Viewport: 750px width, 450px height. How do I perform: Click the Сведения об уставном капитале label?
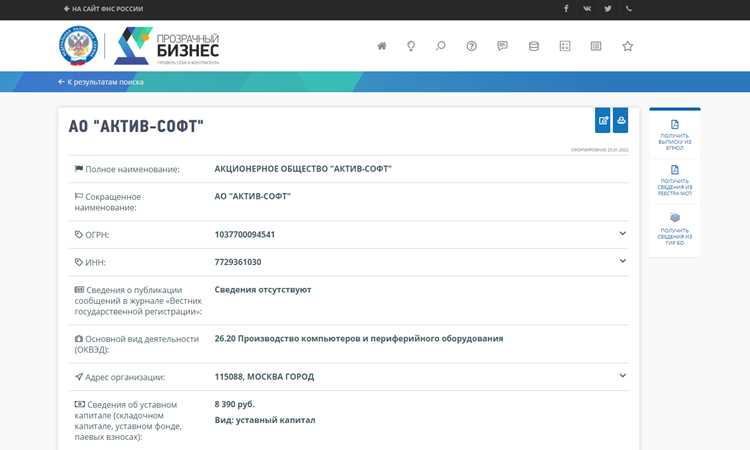[x=128, y=421]
